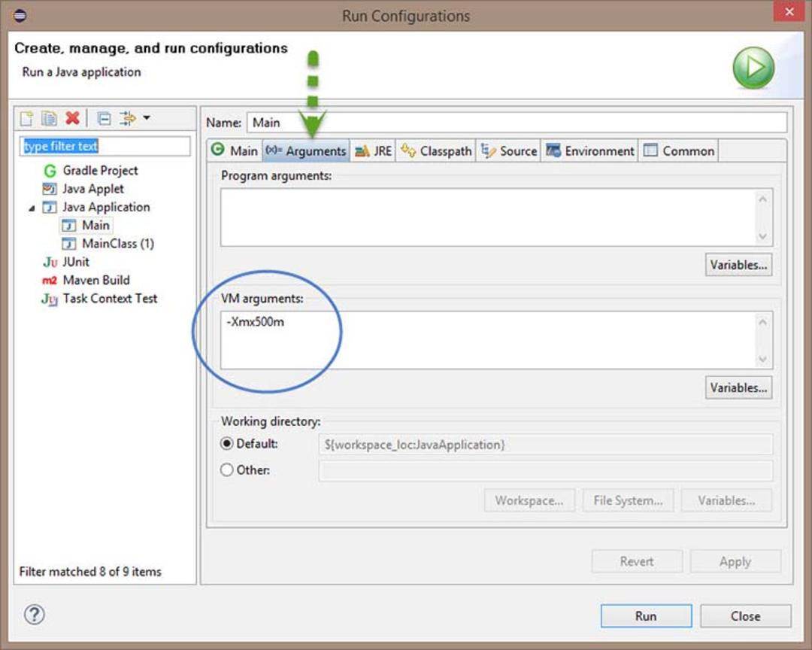Image resolution: width=812 pixels, height=650 pixels.
Task: Select MainClass (1) launch configuration
Action: 108,244
